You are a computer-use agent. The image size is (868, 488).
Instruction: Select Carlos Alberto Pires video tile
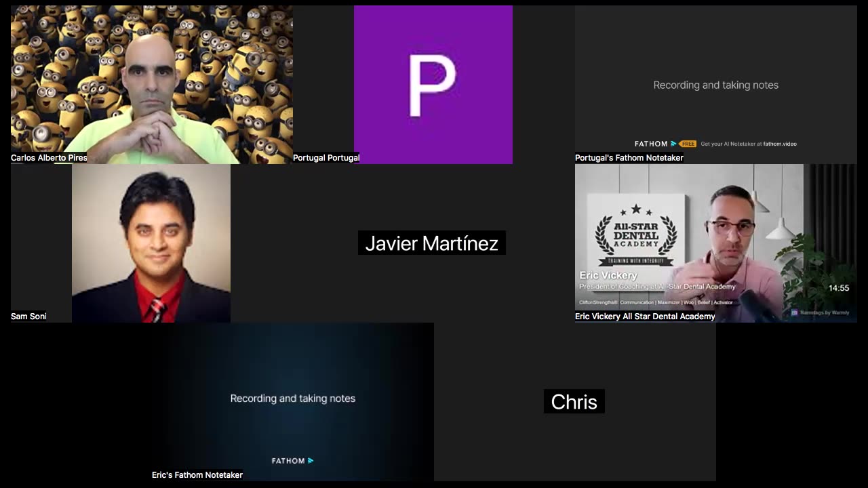point(152,85)
